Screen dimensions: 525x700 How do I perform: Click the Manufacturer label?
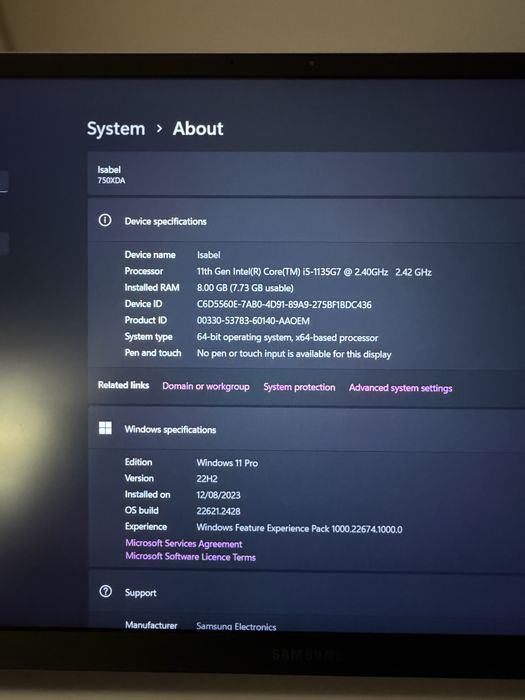[151, 625]
